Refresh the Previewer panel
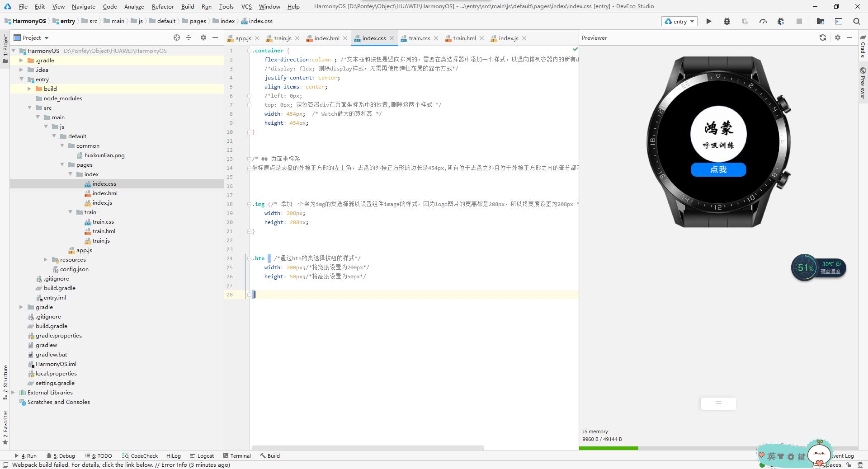The width and height of the screenshot is (868, 469). click(823, 38)
